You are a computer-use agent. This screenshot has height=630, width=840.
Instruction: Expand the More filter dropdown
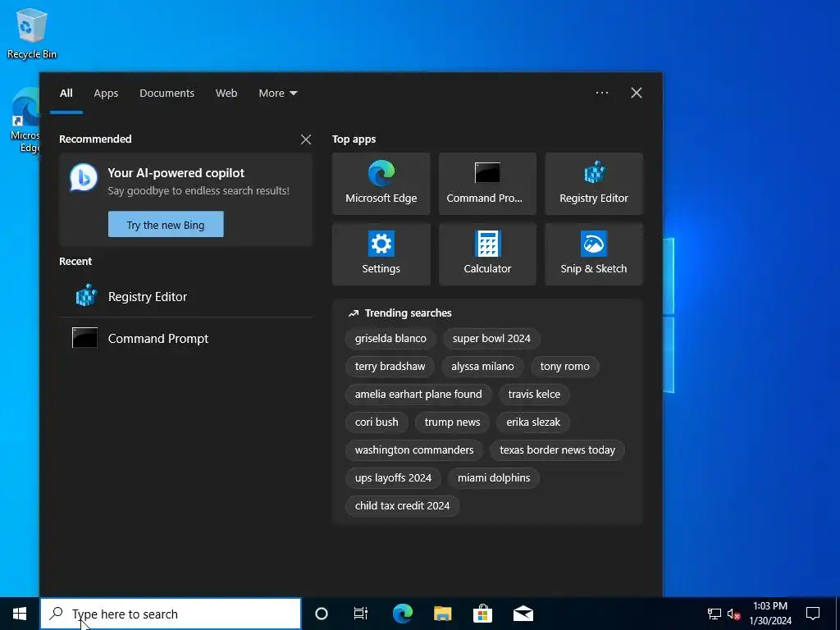point(277,93)
